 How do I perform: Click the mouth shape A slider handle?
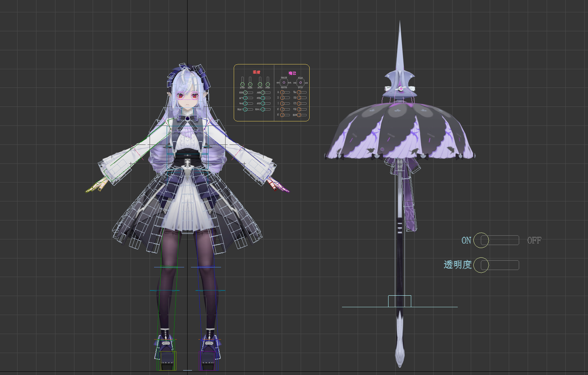pos(282,92)
